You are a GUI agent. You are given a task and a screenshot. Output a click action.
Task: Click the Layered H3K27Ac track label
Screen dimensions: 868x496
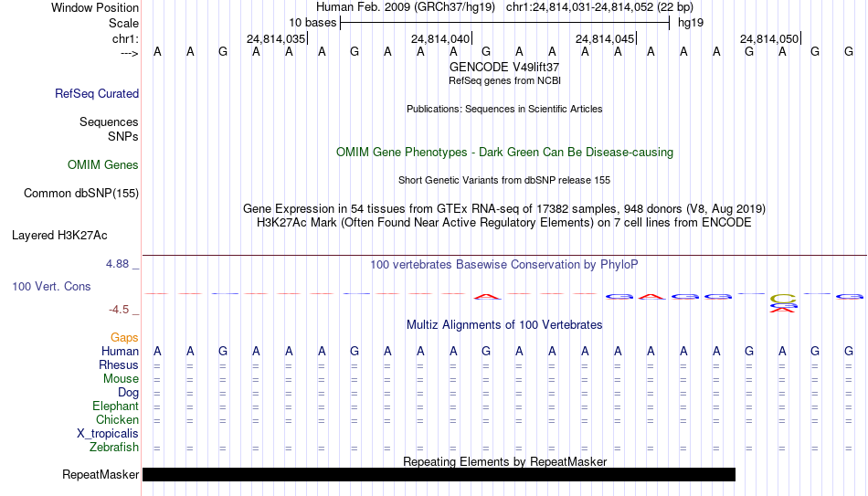tap(59, 236)
